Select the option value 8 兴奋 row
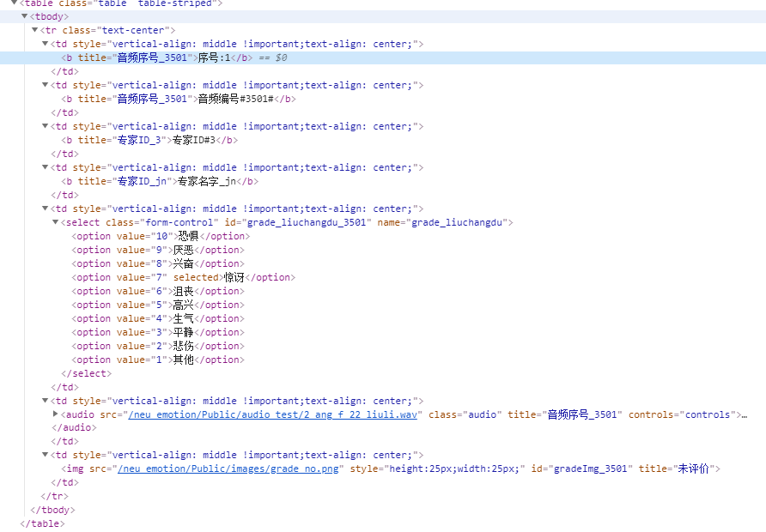 tap(158, 263)
